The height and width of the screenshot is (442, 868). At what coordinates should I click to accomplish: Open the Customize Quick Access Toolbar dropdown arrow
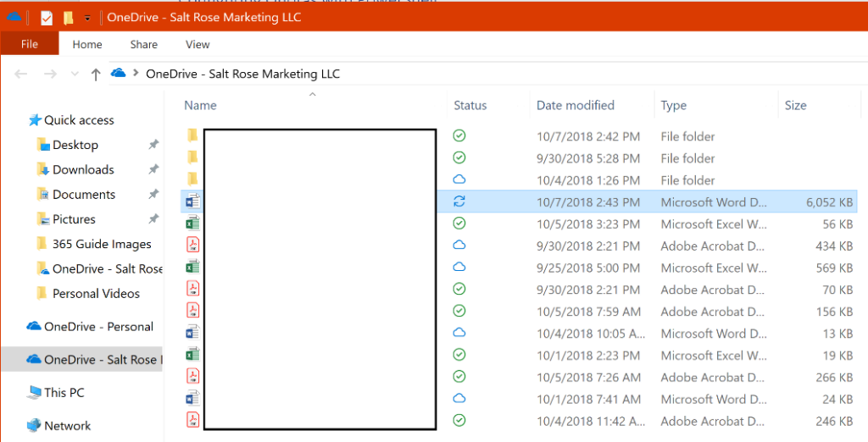[87, 19]
